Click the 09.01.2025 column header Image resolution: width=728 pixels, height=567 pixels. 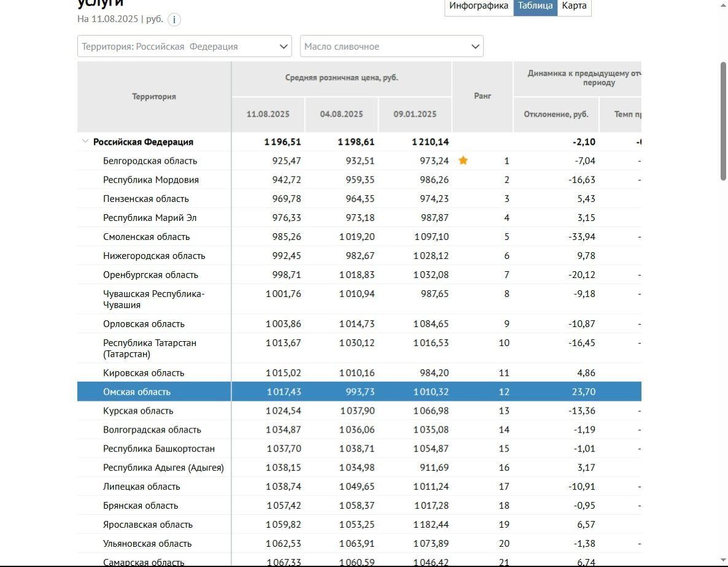click(x=415, y=115)
